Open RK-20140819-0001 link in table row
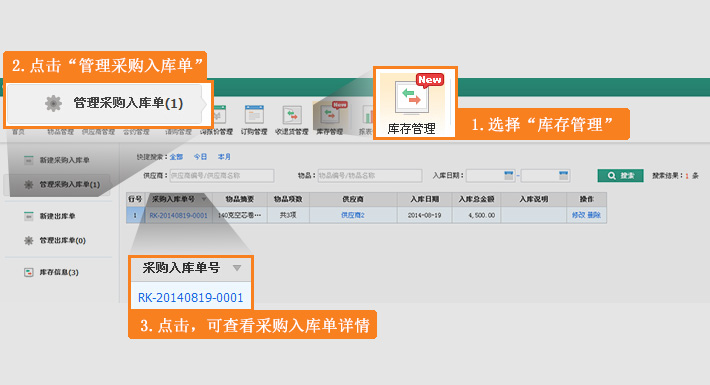Viewport: 710px width, 385px height. click(178, 215)
